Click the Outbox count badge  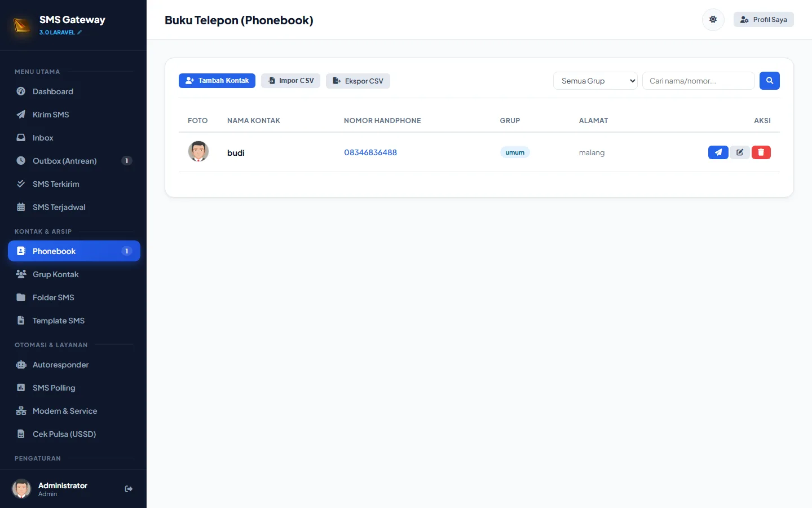tap(127, 161)
